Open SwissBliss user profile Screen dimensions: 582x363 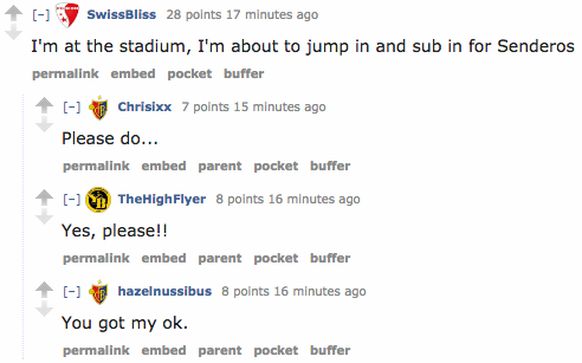coord(121,14)
